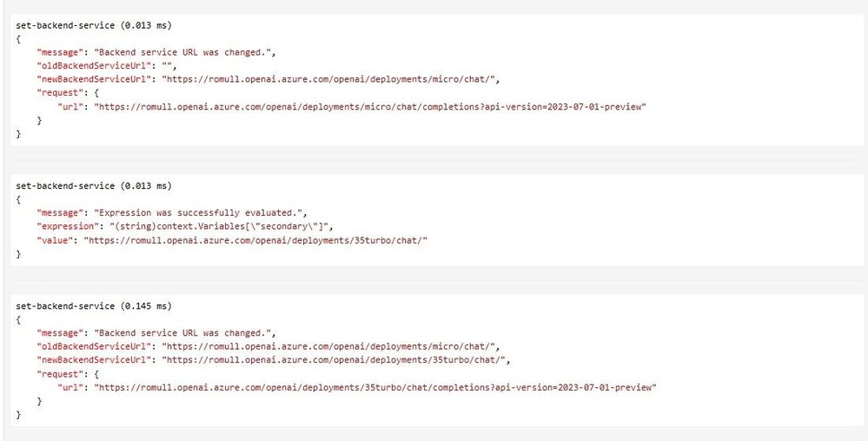Image resolution: width=868 pixels, height=441 pixels.
Task: Click "Backend service URL was changed." in first block
Action: tap(182, 53)
